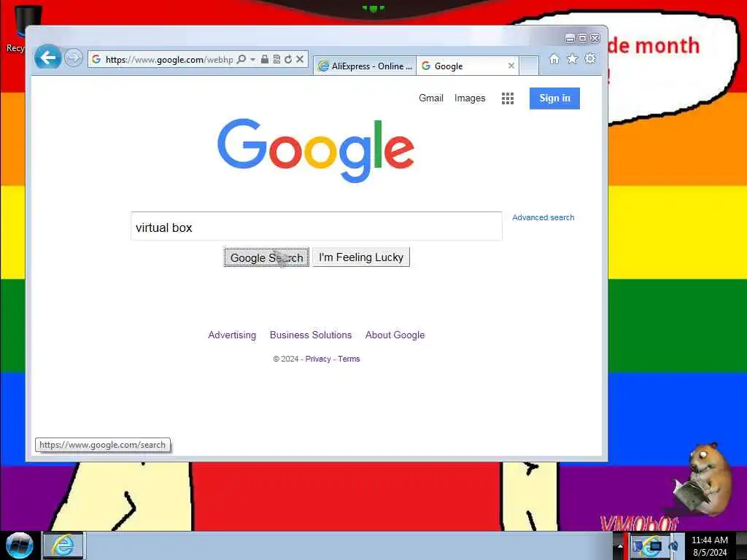Minimize the Internet Explorer window
747x560 pixels.
tap(570, 38)
